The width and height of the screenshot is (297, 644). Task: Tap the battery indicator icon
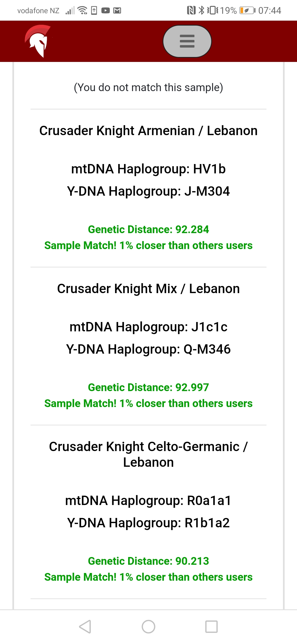[247, 10]
